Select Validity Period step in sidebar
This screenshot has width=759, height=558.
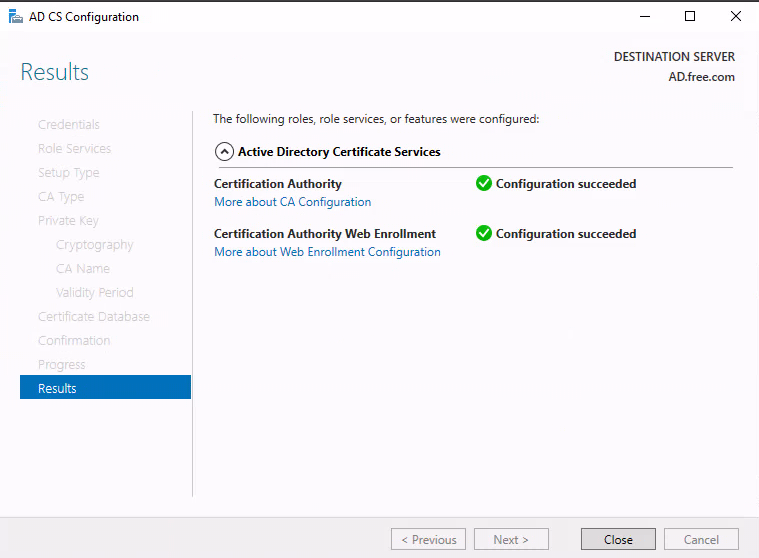pos(94,293)
